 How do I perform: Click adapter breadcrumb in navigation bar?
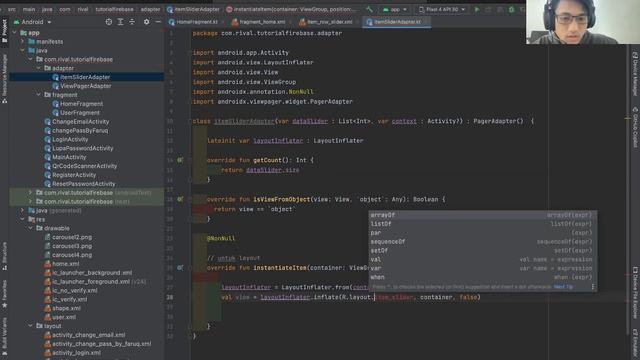(151, 9)
